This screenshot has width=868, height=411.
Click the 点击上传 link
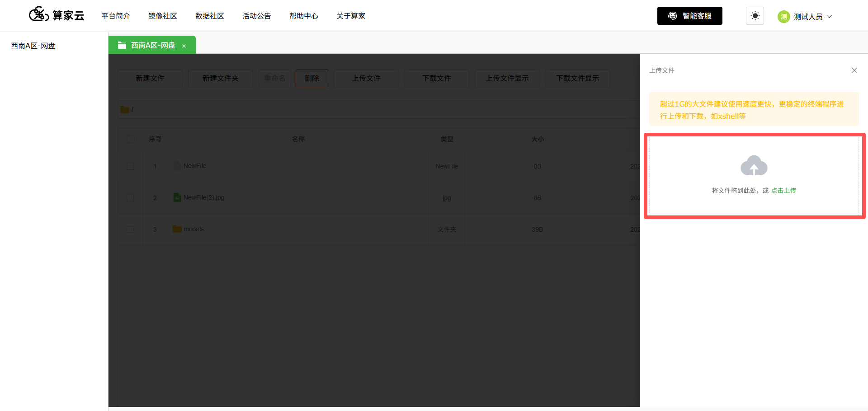tap(783, 191)
